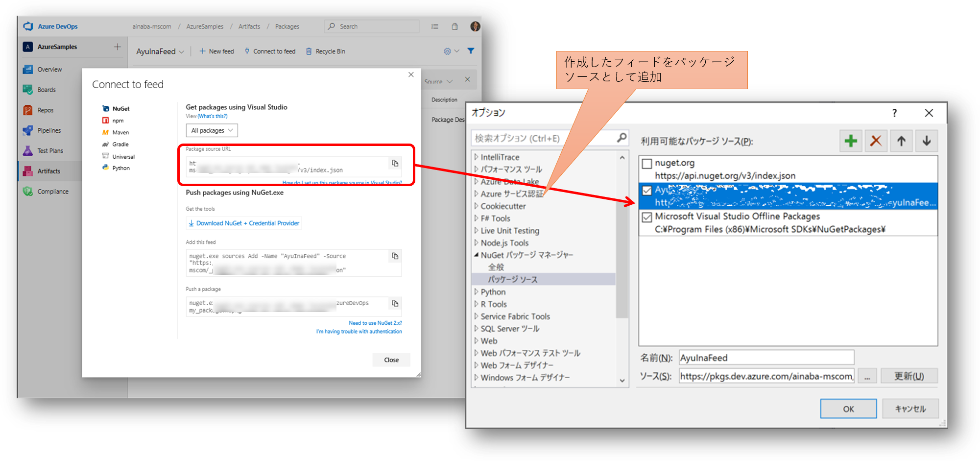Screen dimensions: 980x461
Task: Expand Live Unit Testing node
Action: pos(476,231)
